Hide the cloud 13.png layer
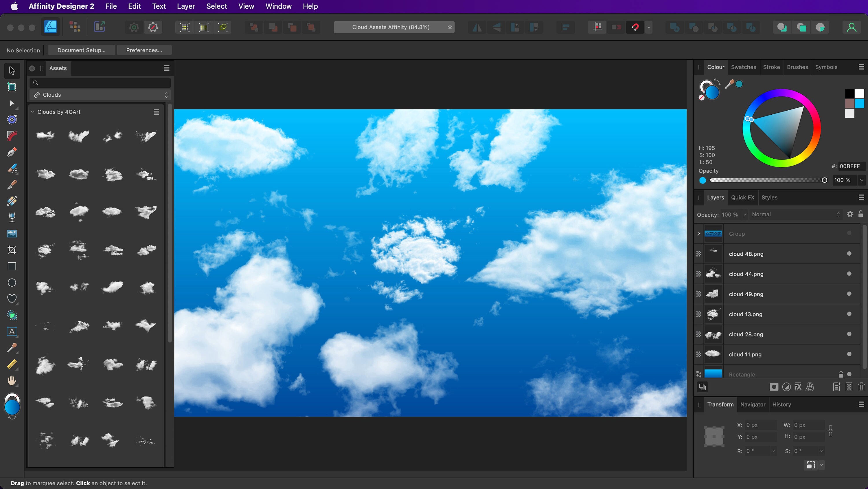The width and height of the screenshot is (868, 489). (x=849, y=314)
